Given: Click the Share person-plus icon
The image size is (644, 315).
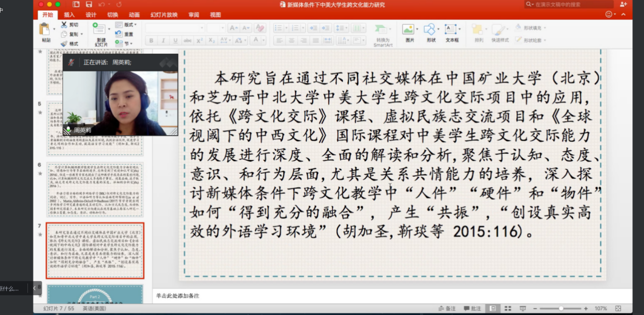Looking at the screenshot, I should pyautogui.click(x=623, y=5).
